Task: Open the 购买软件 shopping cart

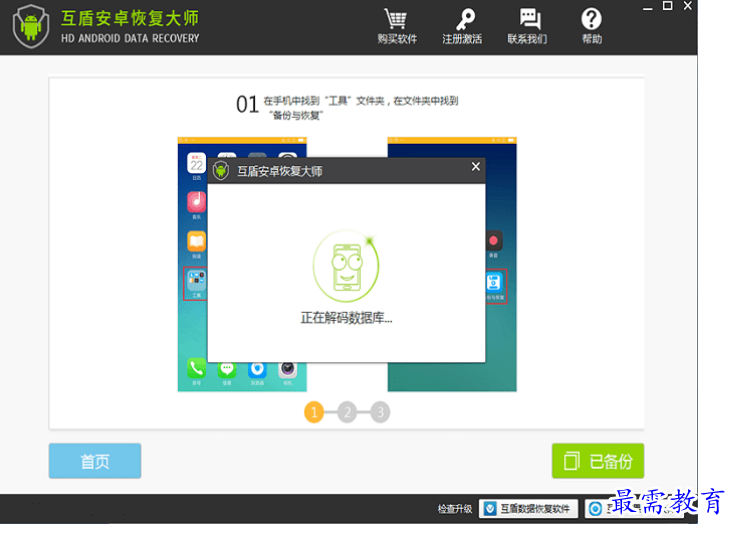Action: [x=397, y=26]
